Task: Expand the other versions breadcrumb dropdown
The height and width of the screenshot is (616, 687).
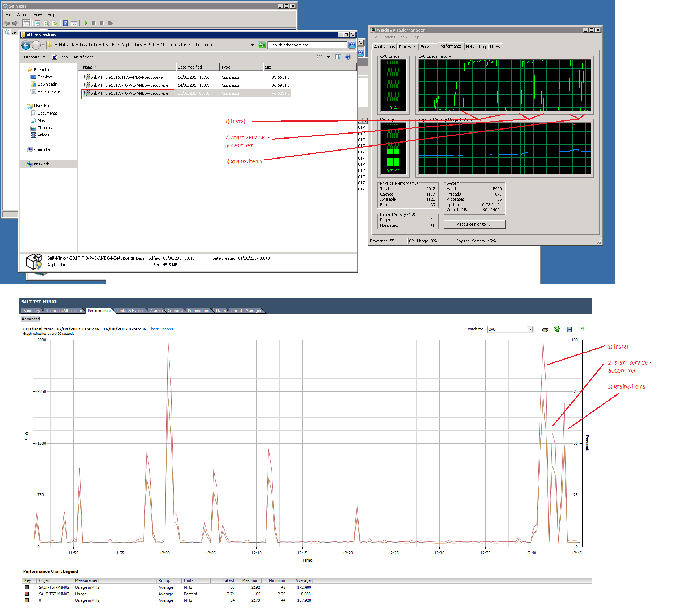Action: click(252, 45)
